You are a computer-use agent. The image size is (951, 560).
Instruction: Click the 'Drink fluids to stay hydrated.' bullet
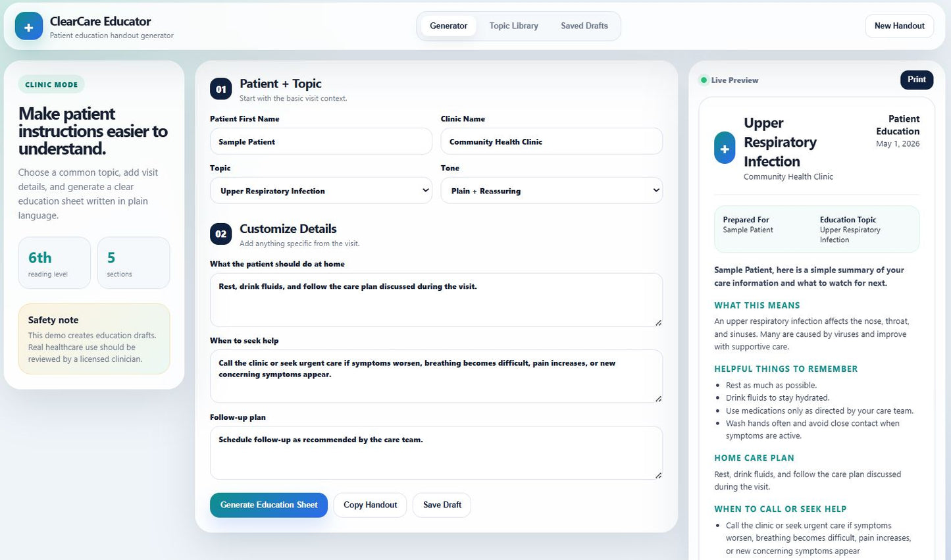tap(777, 398)
